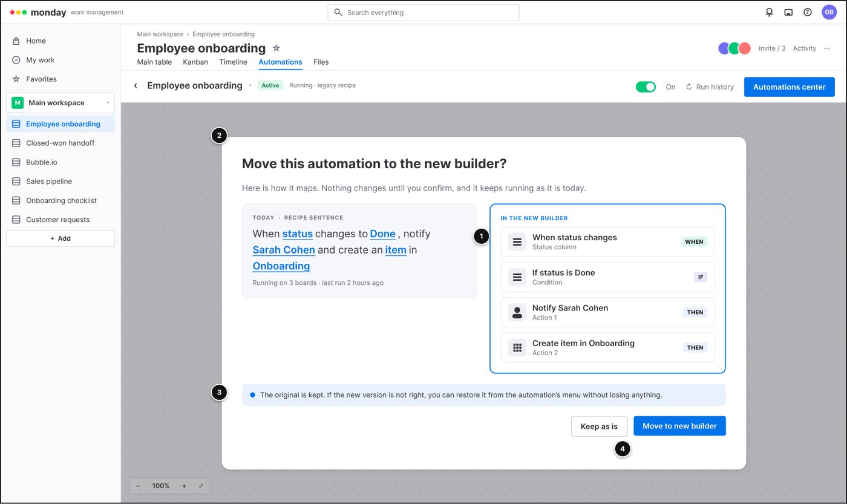Open the Sales pipeline board
Screen dimensions: 847x504
pos(60,181)
